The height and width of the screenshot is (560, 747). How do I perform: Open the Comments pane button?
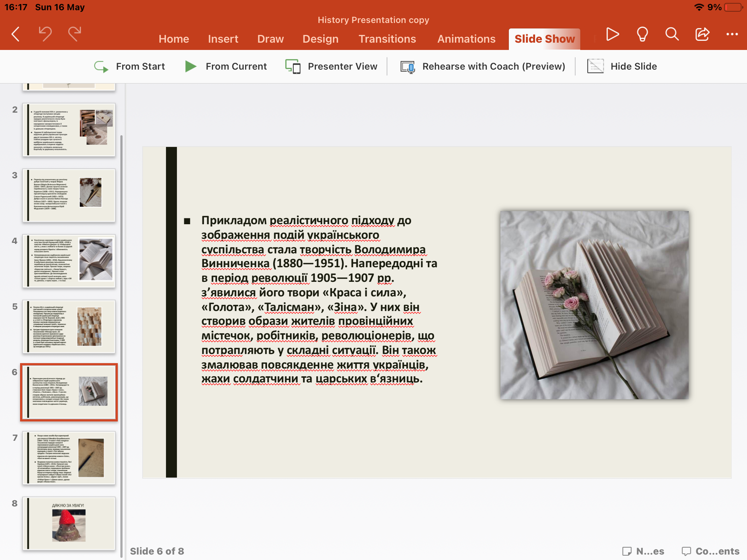711,551
